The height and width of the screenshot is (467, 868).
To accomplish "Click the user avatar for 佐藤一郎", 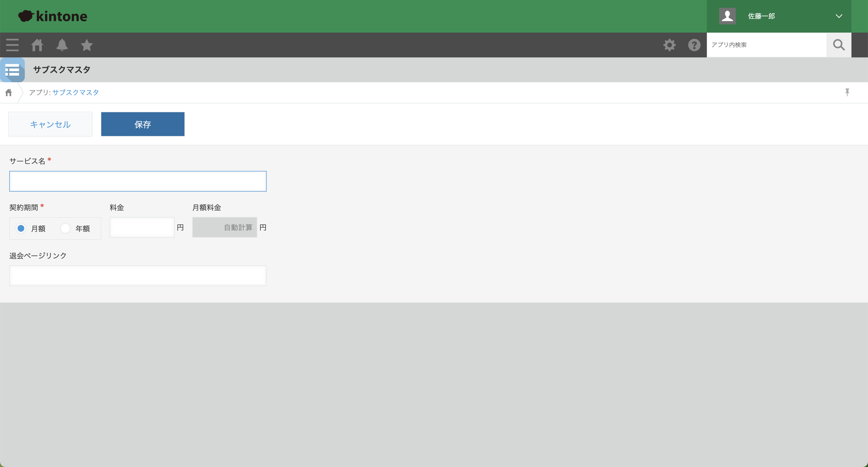I will coord(727,16).
